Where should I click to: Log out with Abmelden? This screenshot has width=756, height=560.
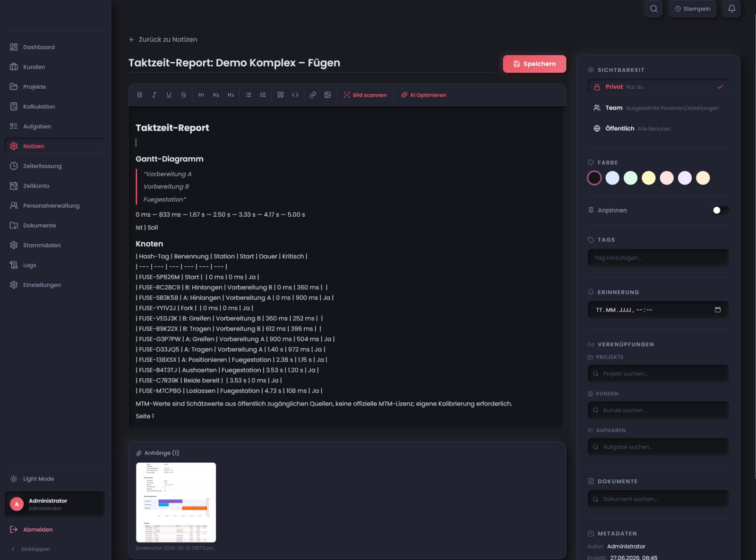tap(55, 530)
